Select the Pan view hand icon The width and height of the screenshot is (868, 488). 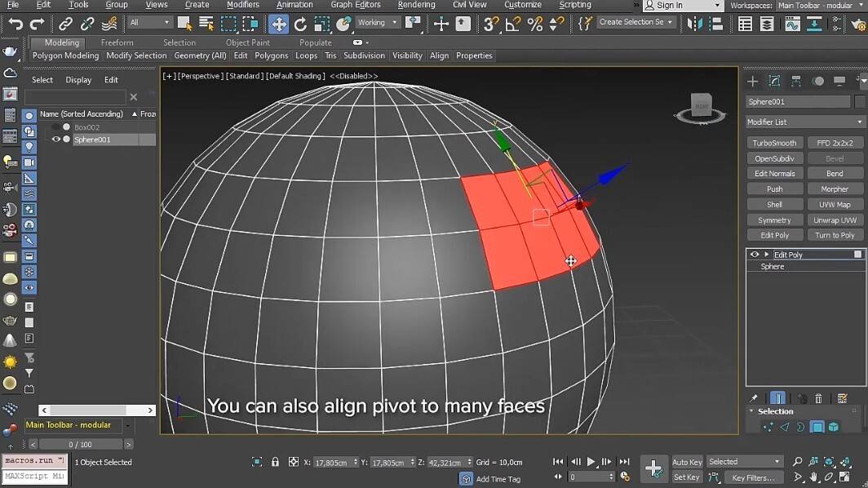pyautogui.click(x=814, y=477)
